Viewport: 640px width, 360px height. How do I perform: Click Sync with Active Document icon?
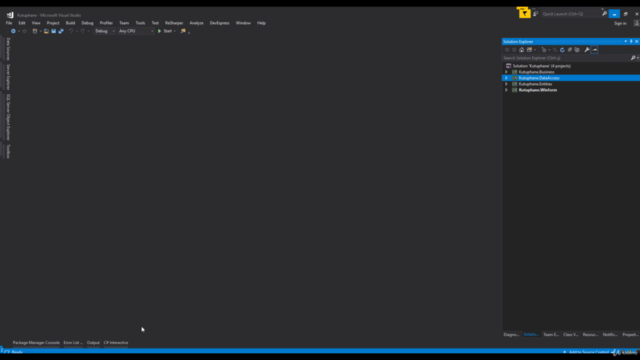555,50
